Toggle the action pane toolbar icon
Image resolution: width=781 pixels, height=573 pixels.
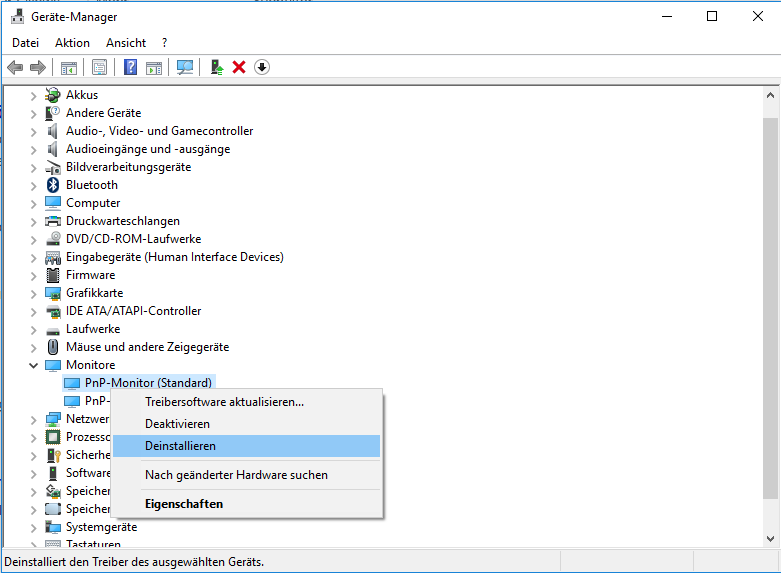click(x=154, y=68)
